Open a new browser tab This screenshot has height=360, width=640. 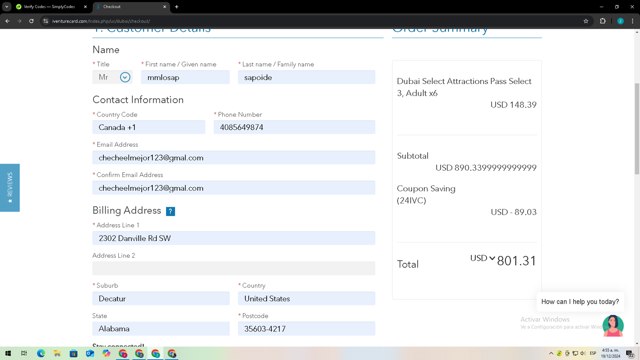(x=176, y=7)
